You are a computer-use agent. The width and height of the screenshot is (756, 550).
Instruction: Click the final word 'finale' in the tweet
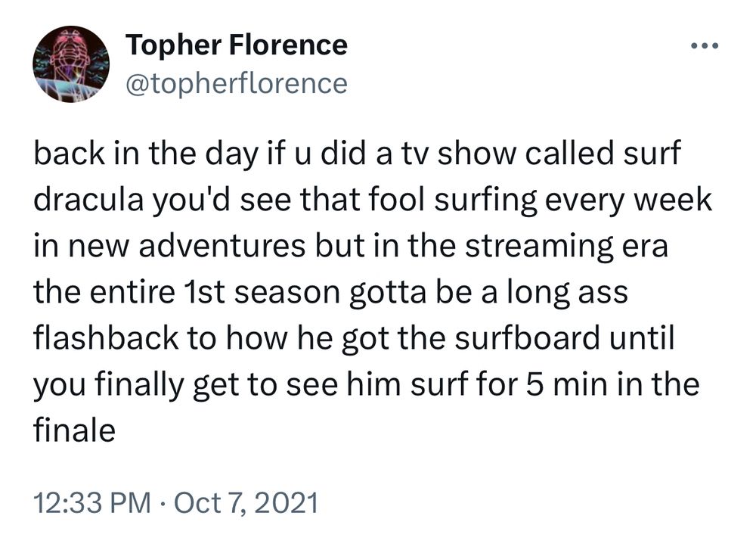[76, 427]
